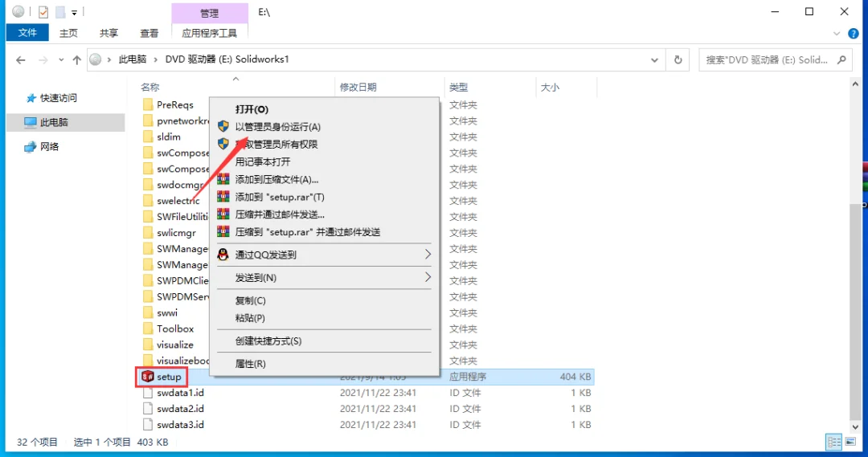Go up one folder level arrow

(x=76, y=59)
